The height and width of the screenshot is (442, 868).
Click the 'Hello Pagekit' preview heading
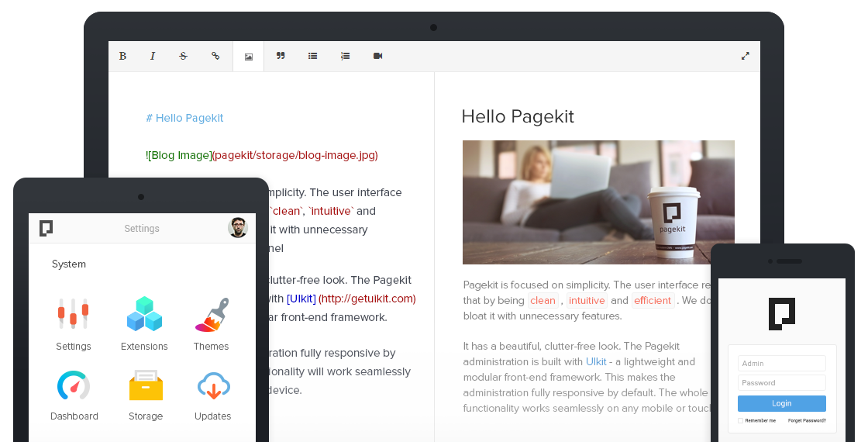518,116
